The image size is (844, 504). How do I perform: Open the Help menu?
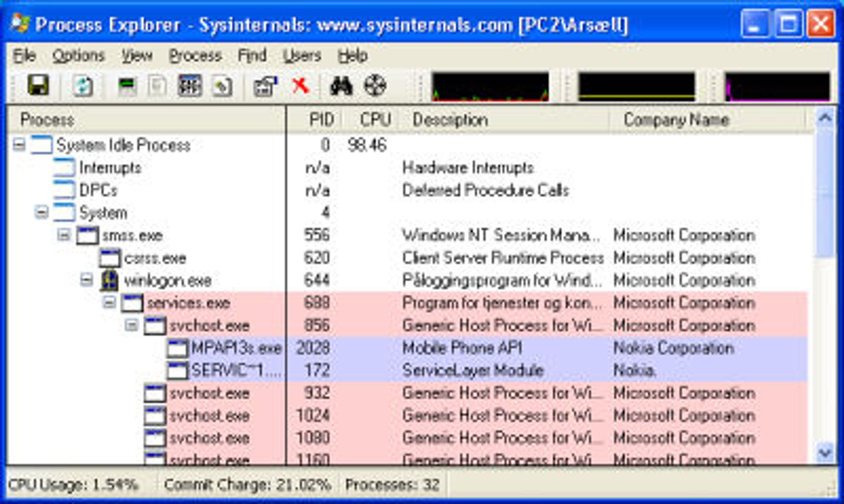pos(352,56)
